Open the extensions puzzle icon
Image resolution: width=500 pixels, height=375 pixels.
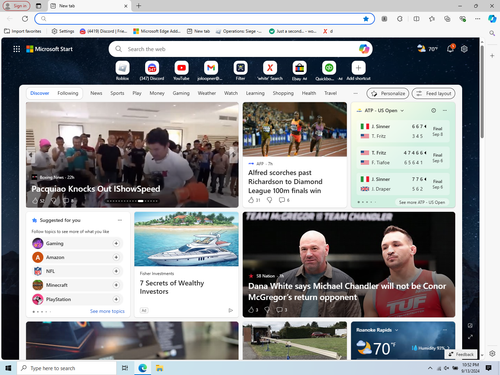[x=400, y=19]
